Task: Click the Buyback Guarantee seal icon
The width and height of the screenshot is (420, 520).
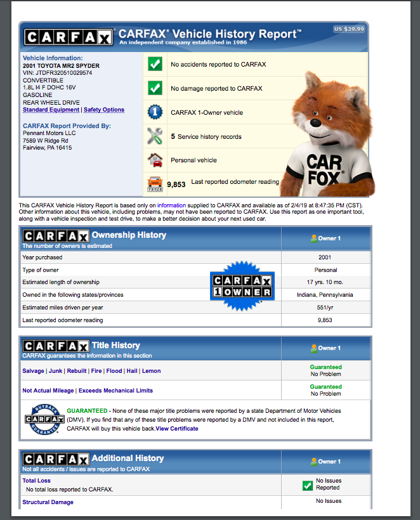Action: [x=44, y=420]
